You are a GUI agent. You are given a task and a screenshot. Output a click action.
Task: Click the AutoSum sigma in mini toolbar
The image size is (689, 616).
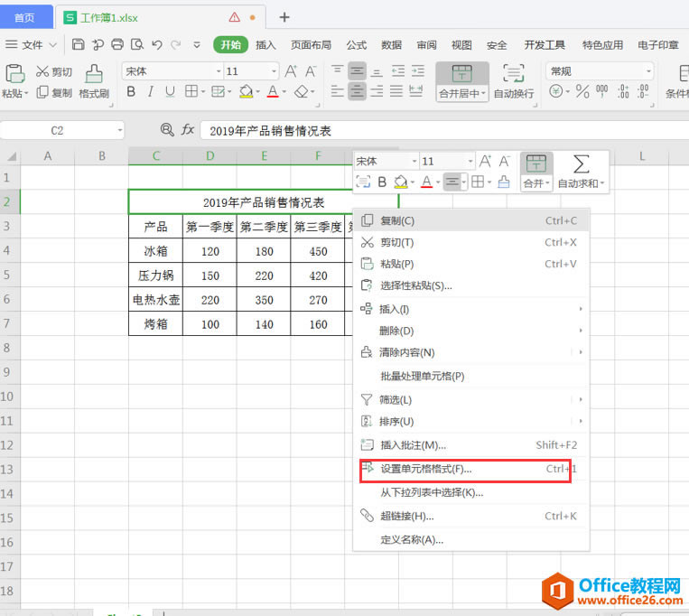pos(581,163)
